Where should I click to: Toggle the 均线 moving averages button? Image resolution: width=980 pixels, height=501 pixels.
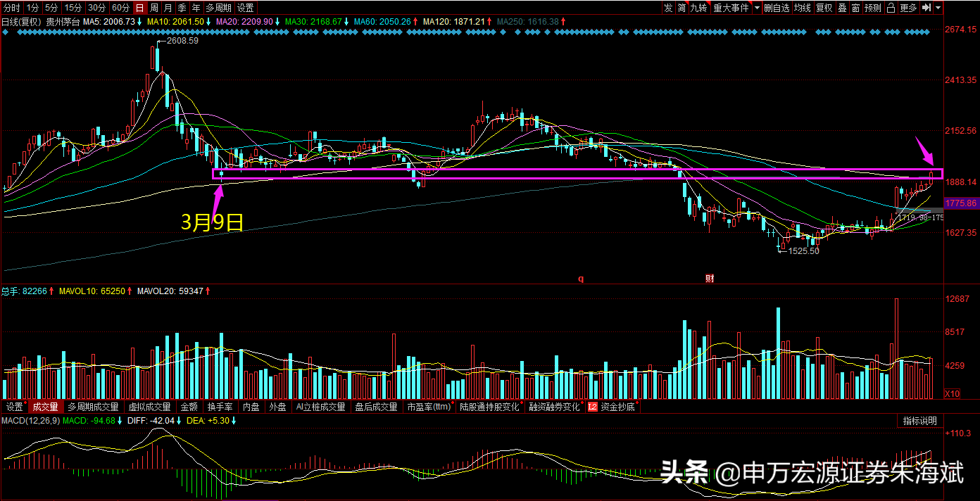pyautogui.click(x=802, y=8)
